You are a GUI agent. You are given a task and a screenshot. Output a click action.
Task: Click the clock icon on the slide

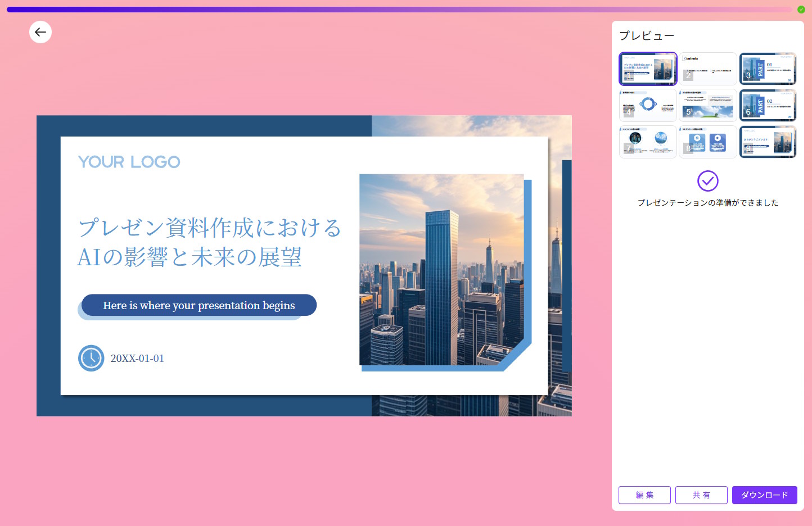tap(91, 358)
